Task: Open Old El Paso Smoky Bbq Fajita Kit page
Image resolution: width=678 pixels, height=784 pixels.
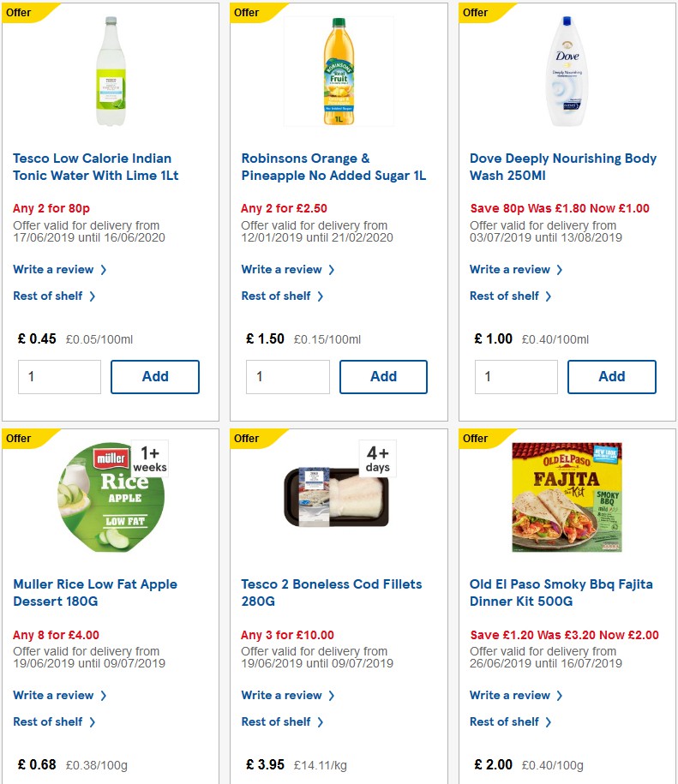Action: (x=561, y=593)
